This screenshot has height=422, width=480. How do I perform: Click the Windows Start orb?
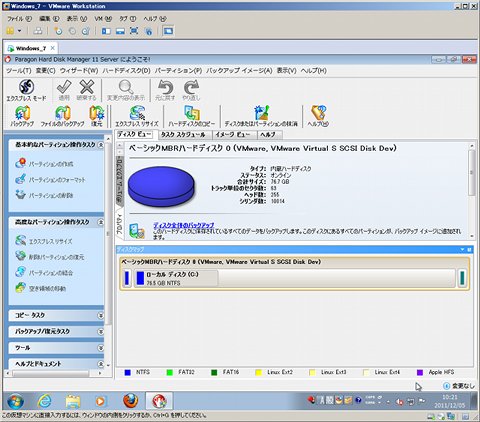tap(15, 401)
